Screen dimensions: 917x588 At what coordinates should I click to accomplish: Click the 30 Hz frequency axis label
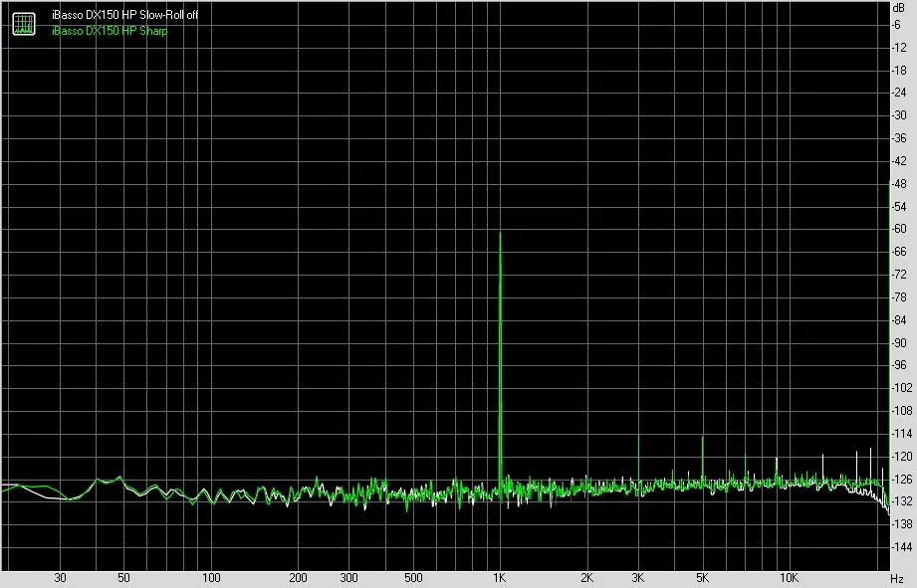click(x=60, y=577)
